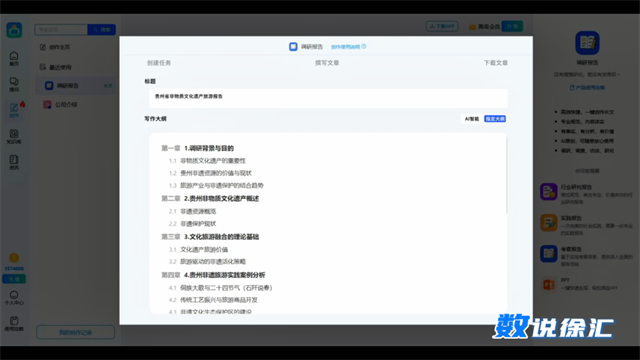This screenshot has width=640, height=360.
Task: Click the 行业研究报告 purple icon
Action: (549, 191)
